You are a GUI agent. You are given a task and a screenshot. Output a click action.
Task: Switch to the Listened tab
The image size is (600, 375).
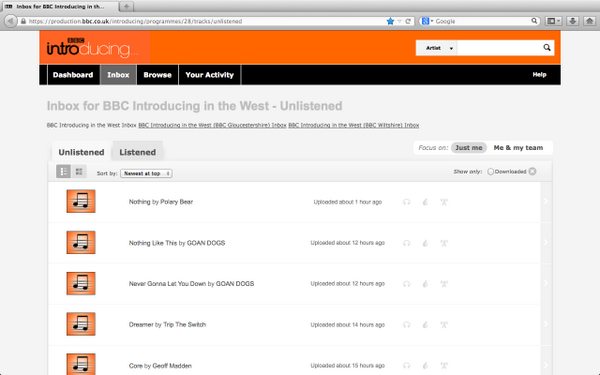click(x=138, y=152)
